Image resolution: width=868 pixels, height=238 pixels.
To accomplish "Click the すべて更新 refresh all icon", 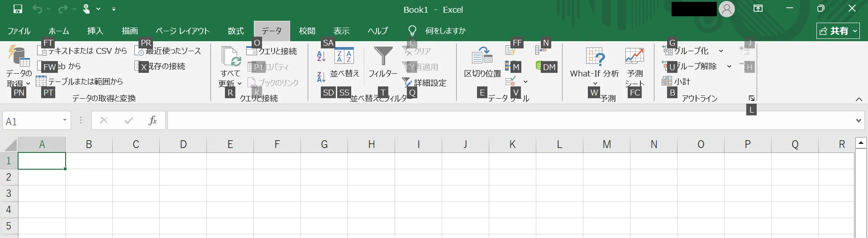I will [231, 57].
